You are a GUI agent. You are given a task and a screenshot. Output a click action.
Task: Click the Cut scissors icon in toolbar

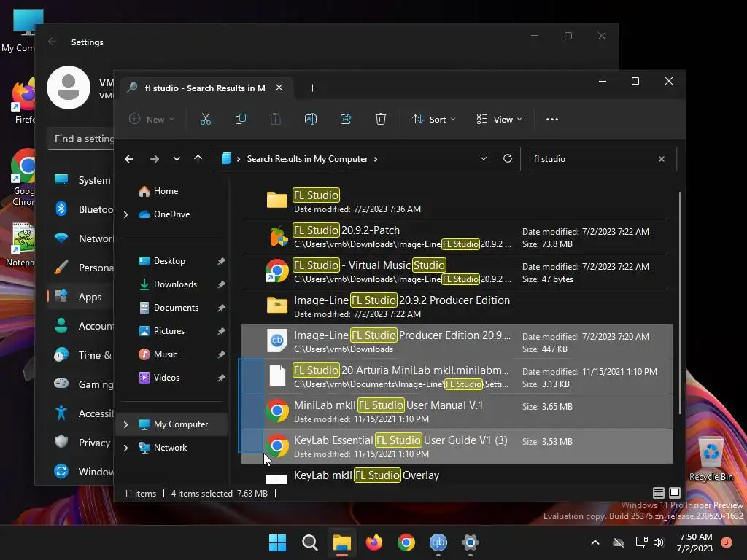205,119
